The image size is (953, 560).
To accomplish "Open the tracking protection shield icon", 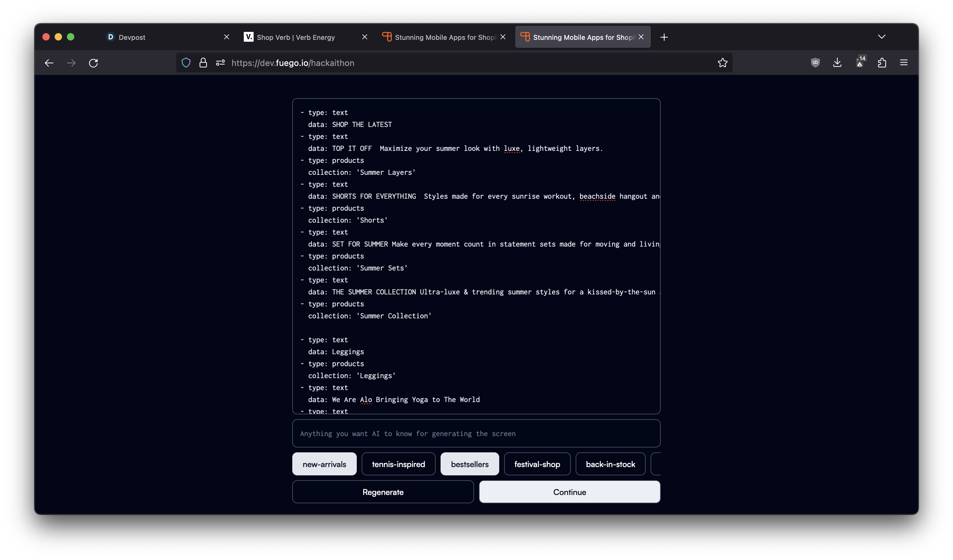I will point(186,63).
